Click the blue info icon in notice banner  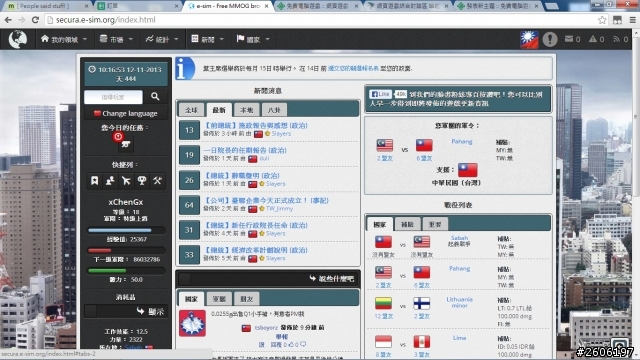click(184, 68)
